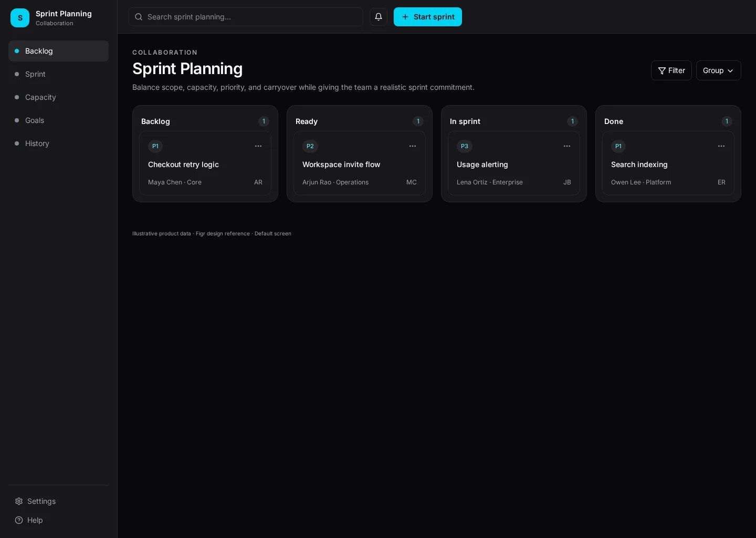Image resolution: width=756 pixels, height=538 pixels.
Task: Click 'Lena Ortiz · Enterprise' text
Action: (490, 182)
